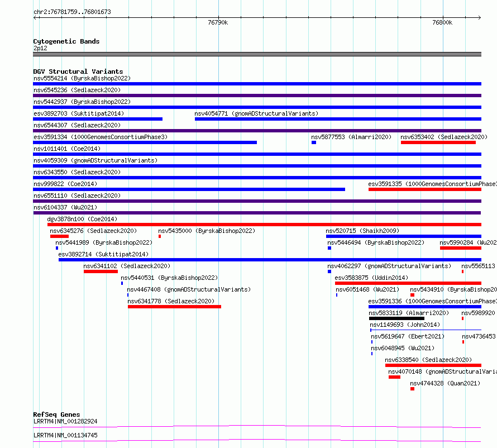This screenshot has width=497, height=448.
Task: Select the nsv5435000 (ByrskaBishop2022) label
Action: (x=207, y=231)
